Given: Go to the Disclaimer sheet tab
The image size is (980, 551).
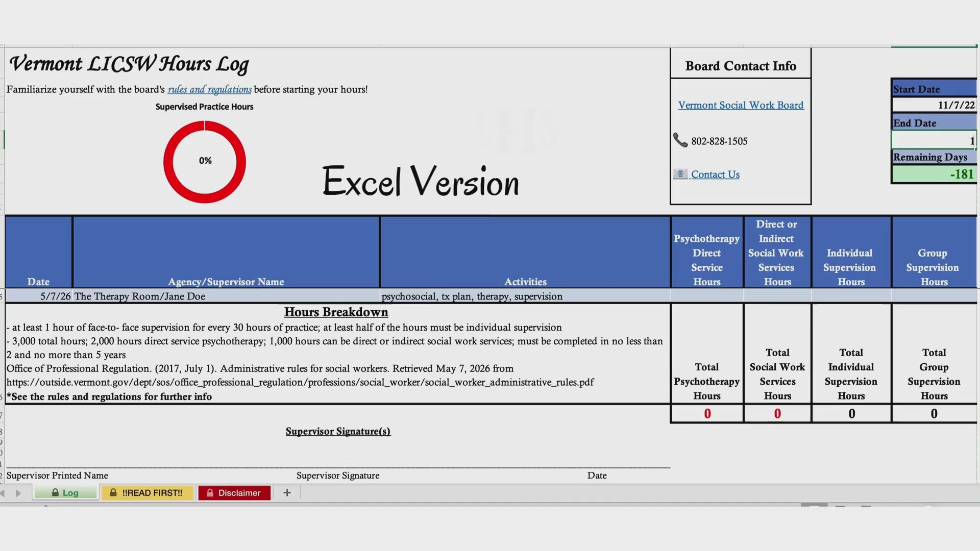Looking at the screenshot, I should [x=234, y=493].
